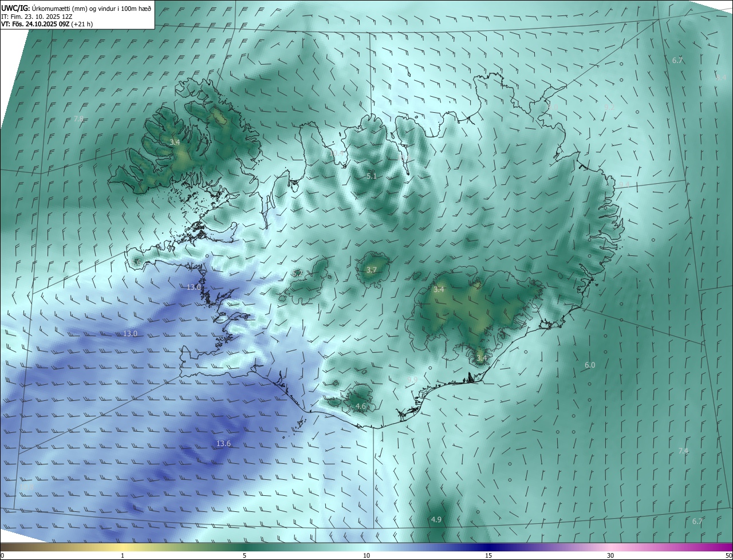Click the colour scale tick label 50
The height and width of the screenshot is (560, 733).
pos(728,555)
